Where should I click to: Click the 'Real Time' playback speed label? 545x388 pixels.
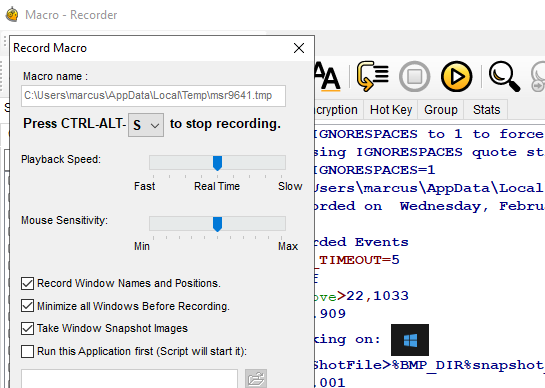pyautogui.click(x=217, y=186)
